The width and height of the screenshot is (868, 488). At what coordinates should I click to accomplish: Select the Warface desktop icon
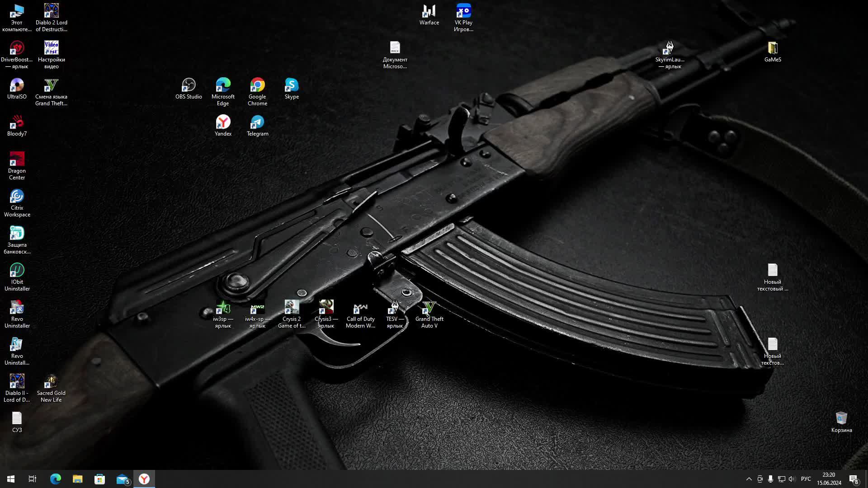point(429,15)
